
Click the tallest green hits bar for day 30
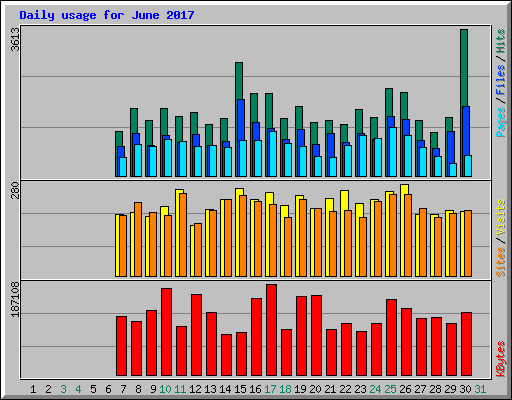(464, 68)
